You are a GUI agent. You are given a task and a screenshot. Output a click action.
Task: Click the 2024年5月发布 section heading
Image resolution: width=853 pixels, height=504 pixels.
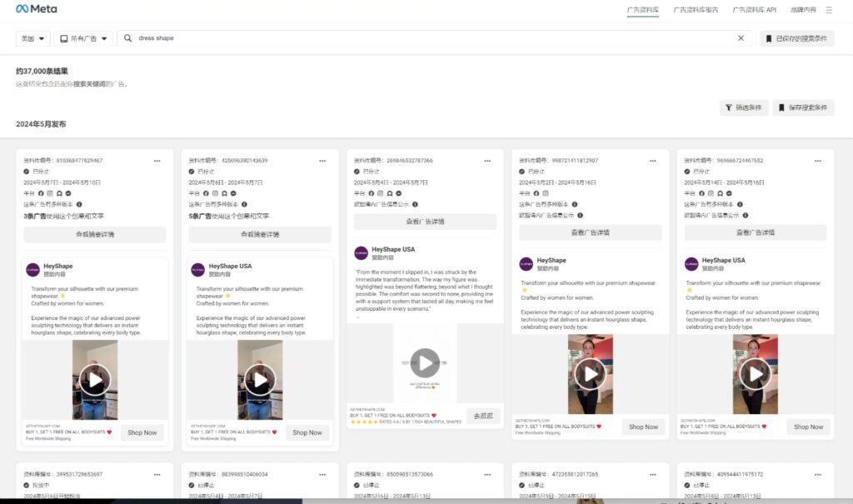click(x=41, y=124)
